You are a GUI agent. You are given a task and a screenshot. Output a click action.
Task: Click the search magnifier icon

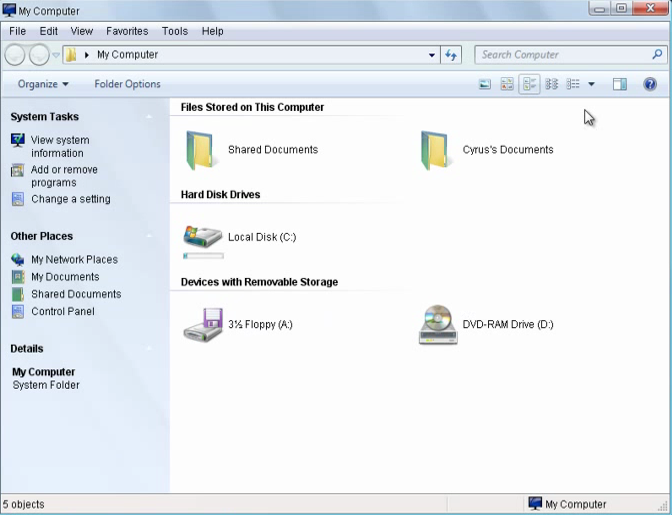click(x=657, y=54)
